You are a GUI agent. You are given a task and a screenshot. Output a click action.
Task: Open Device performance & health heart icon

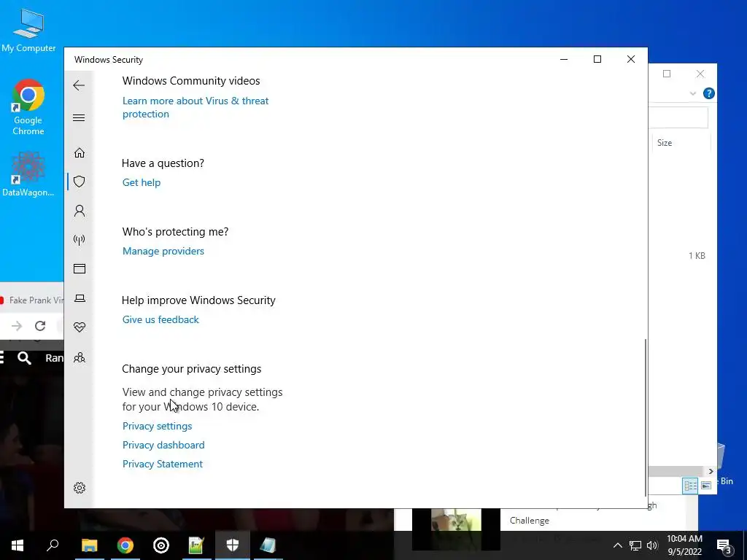(x=80, y=327)
